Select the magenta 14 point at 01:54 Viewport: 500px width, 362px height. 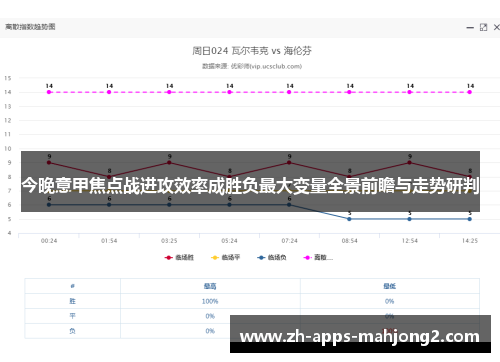pos(109,92)
